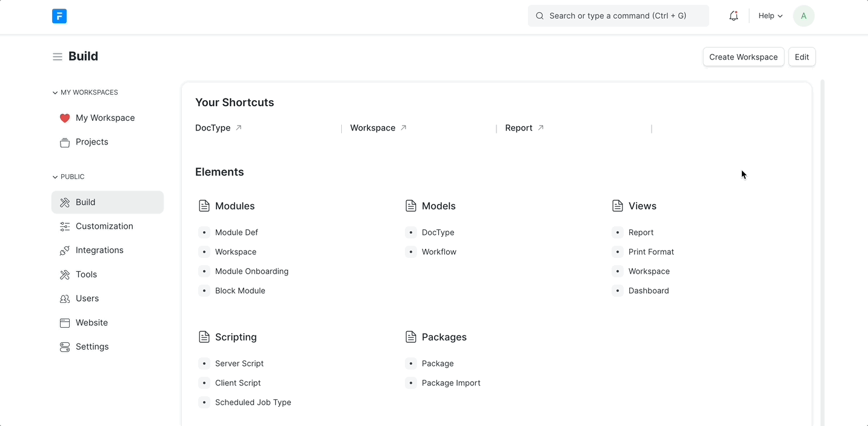Collapse the MY WORKSPACES section
Viewport: 868px width, 426px height.
click(55, 92)
